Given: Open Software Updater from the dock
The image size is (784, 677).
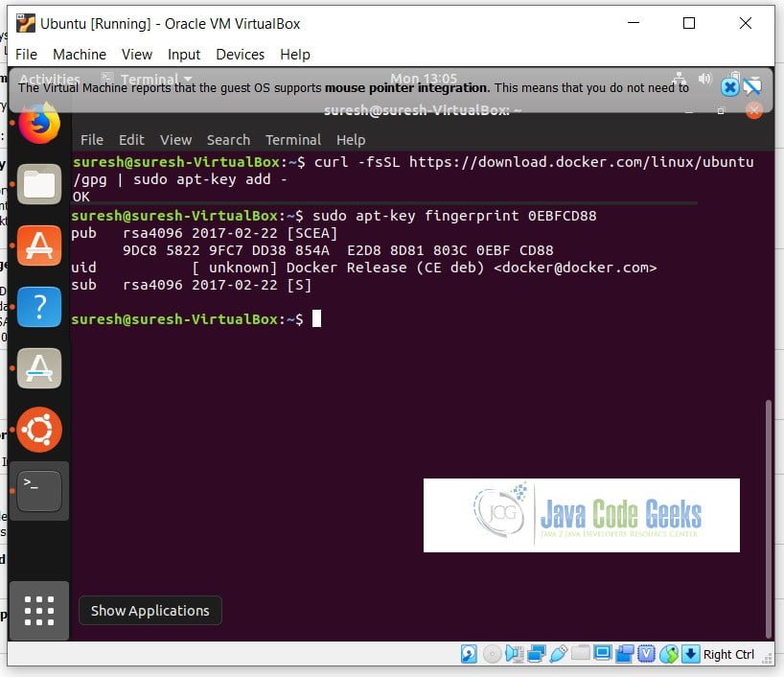Looking at the screenshot, I should [39, 368].
